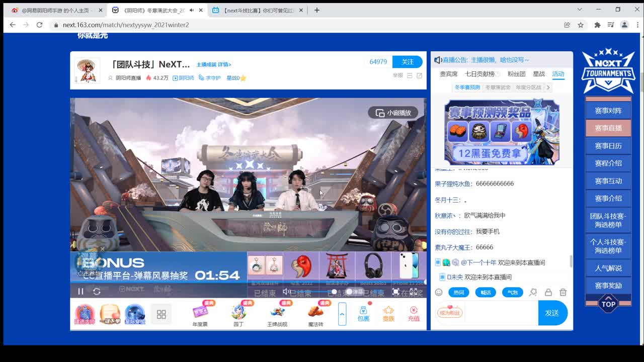
Task: Select the 年度票 gift
Action: point(200,315)
